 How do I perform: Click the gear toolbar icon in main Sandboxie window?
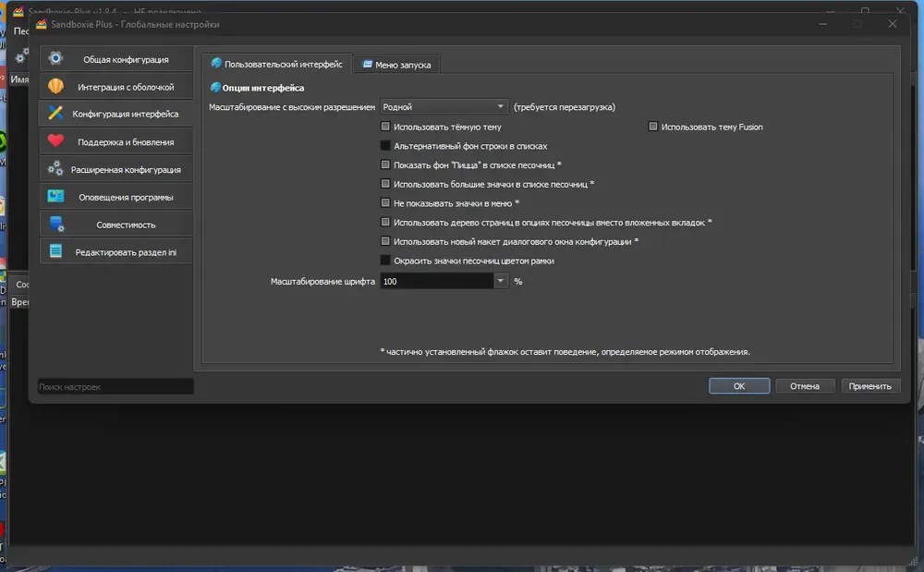pos(22,56)
